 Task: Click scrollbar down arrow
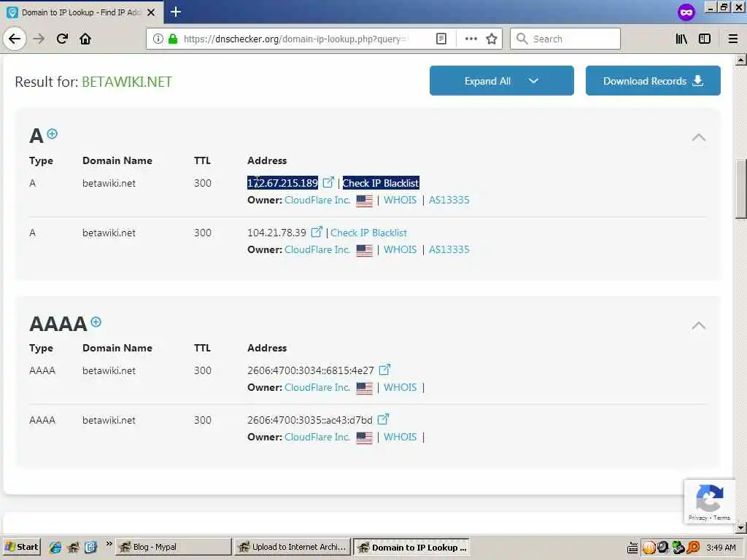741,528
